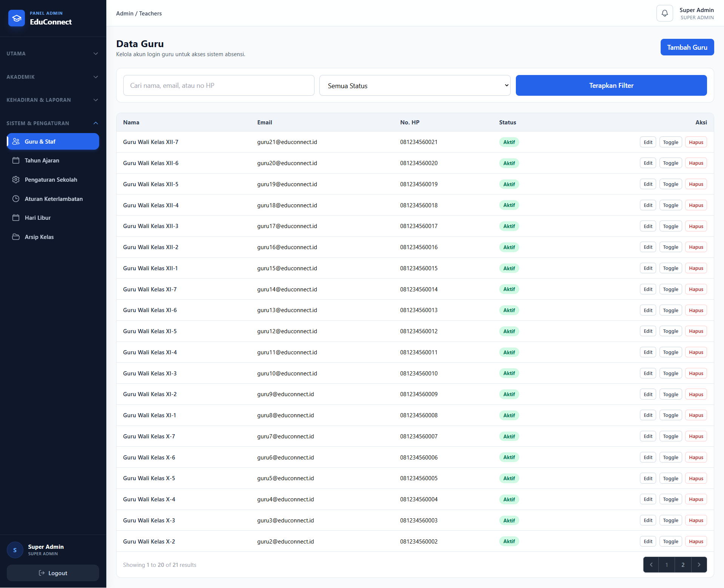Click the Logout button
The image size is (724, 588).
[x=53, y=573]
